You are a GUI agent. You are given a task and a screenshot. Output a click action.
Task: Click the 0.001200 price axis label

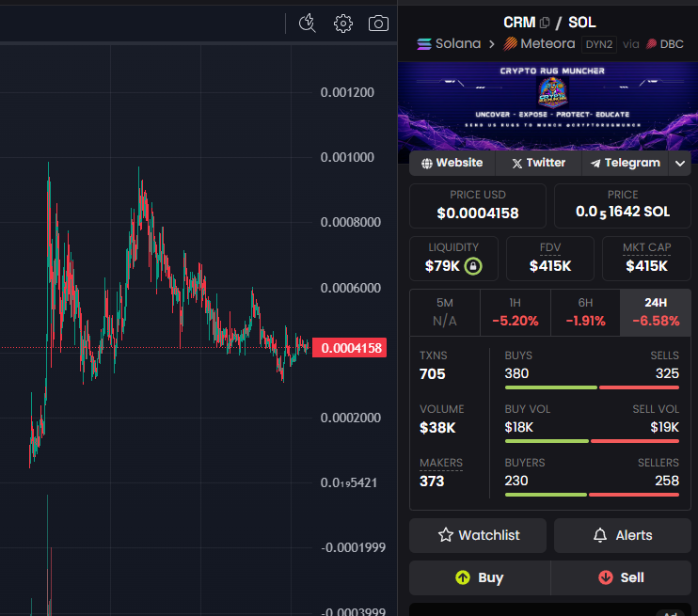click(x=347, y=92)
